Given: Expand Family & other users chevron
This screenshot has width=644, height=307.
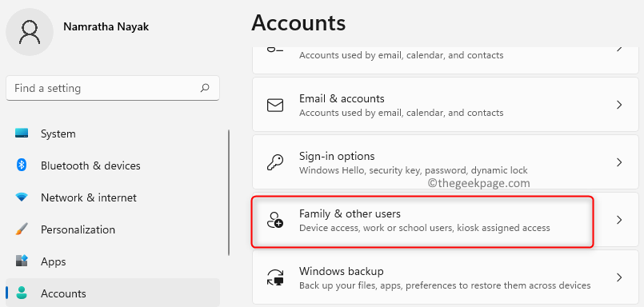Looking at the screenshot, I should [619, 220].
